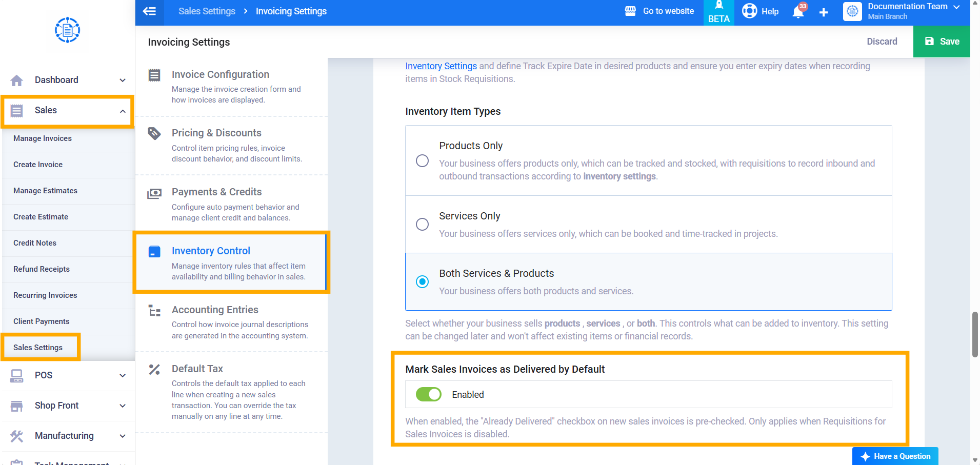Click the Default Tax percent icon
The height and width of the screenshot is (465, 980).
pos(154,369)
